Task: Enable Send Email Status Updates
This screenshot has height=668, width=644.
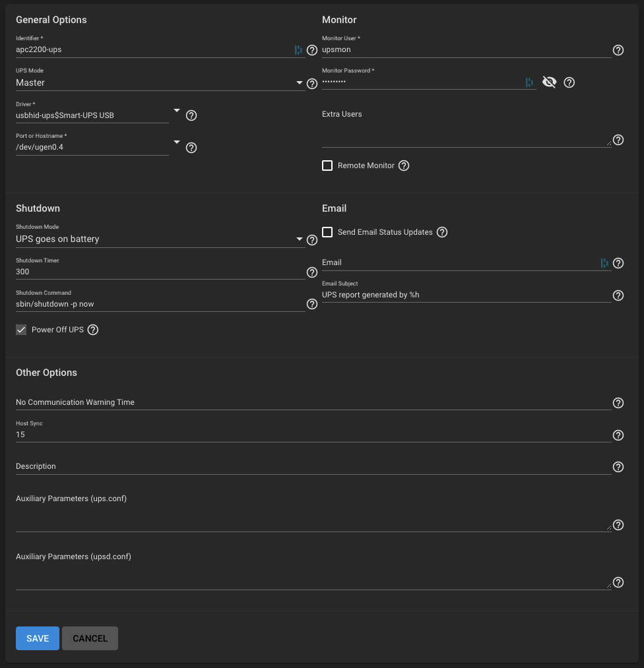Action: coord(327,232)
